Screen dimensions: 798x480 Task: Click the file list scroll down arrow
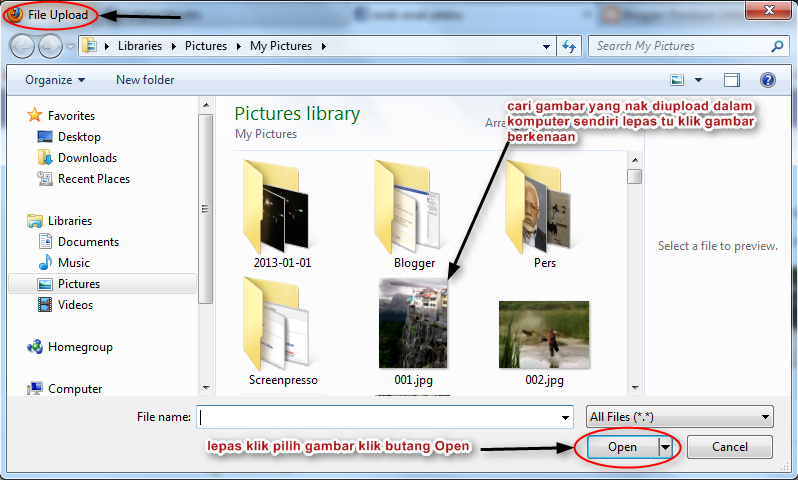coord(635,387)
